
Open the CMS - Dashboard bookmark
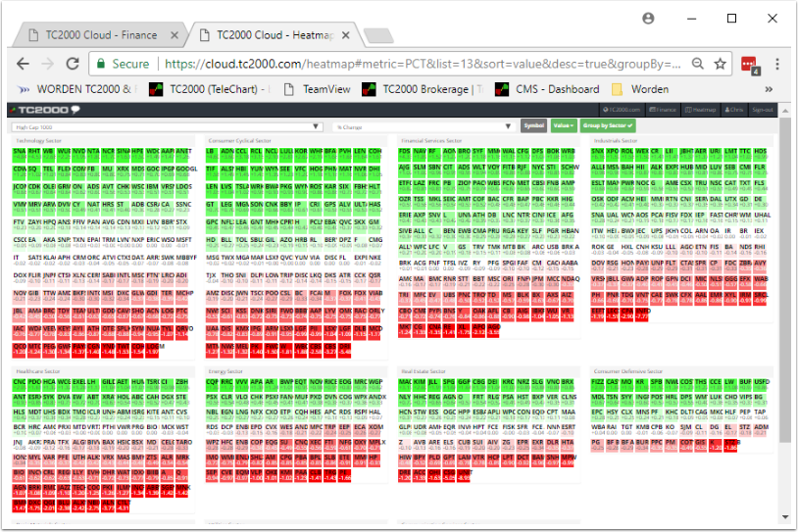tap(547, 89)
